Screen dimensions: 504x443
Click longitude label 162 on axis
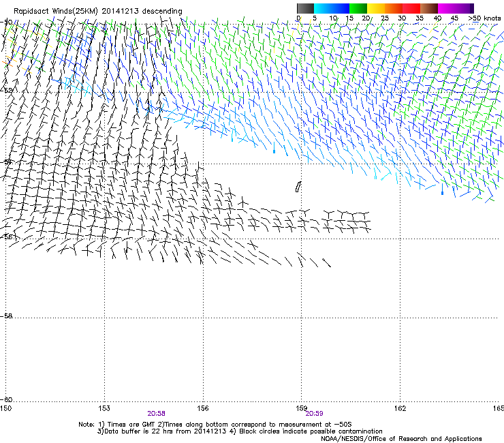point(400,408)
